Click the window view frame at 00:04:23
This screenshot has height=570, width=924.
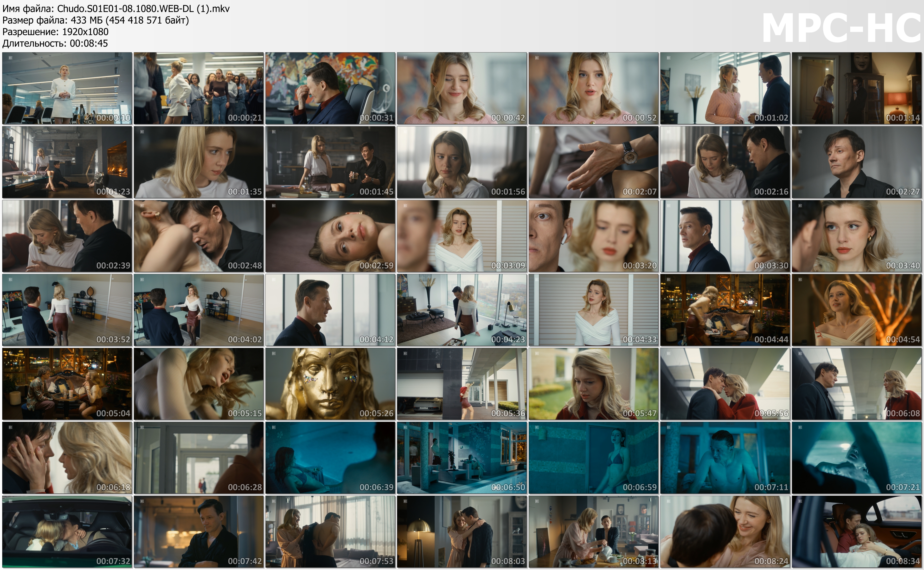pyautogui.click(x=462, y=310)
